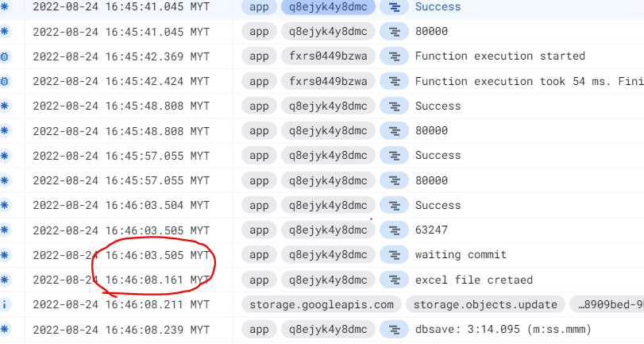The height and width of the screenshot is (344, 644).
Task: Click the summary icon beside the '63247' message
Action: tap(393, 230)
